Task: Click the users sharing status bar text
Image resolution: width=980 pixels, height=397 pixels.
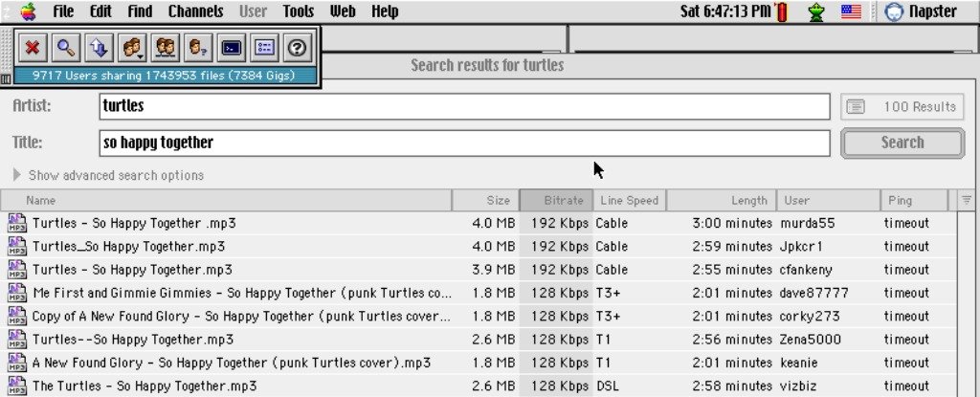Action: tap(164, 76)
